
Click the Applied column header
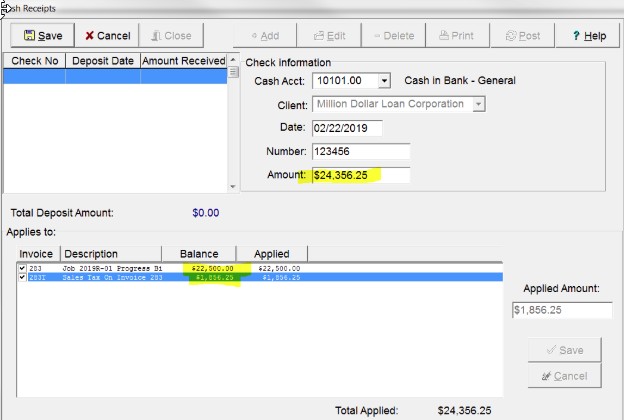tap(272, 254)
